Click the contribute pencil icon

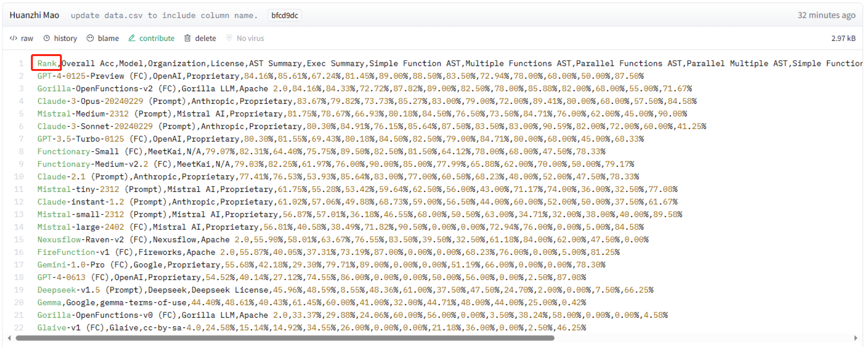coord(132,38)
